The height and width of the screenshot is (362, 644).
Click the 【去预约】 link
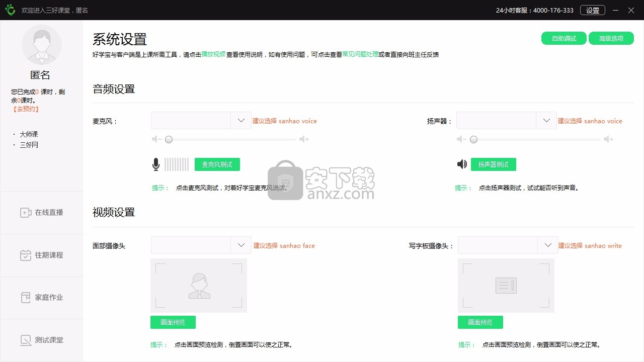26,109
